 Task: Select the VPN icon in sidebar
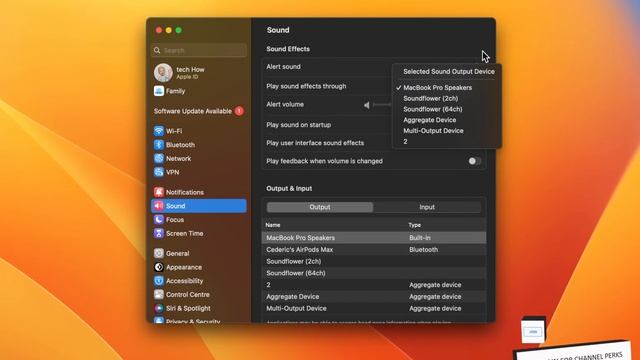pos(159,172)
